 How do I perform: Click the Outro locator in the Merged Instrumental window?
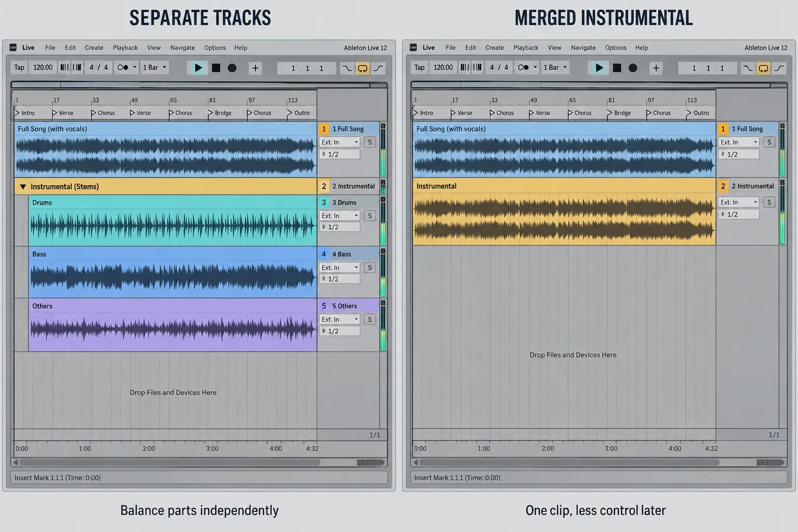coord(698,113)
